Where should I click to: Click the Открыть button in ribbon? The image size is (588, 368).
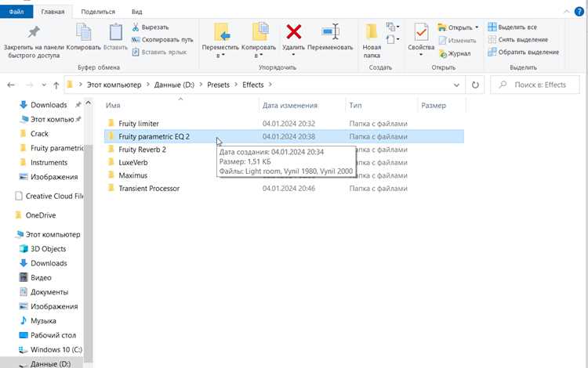coord(455,27)
